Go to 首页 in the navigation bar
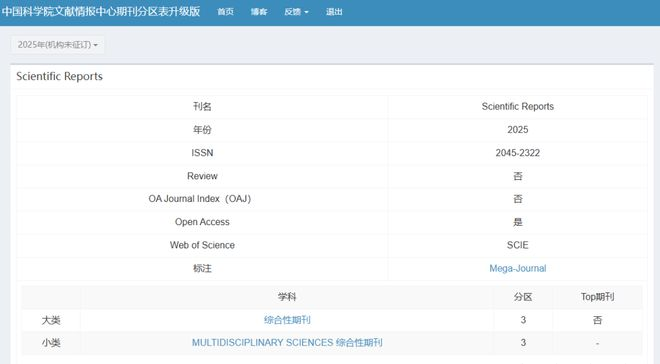 click(x=225, y=12)
